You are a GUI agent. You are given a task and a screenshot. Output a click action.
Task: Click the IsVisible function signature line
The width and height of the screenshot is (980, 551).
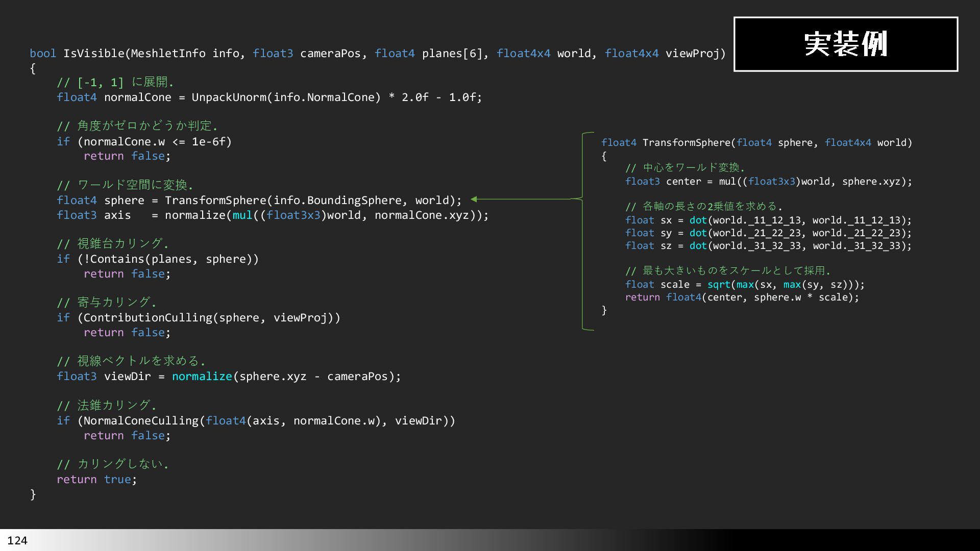(x=378, y=54)
